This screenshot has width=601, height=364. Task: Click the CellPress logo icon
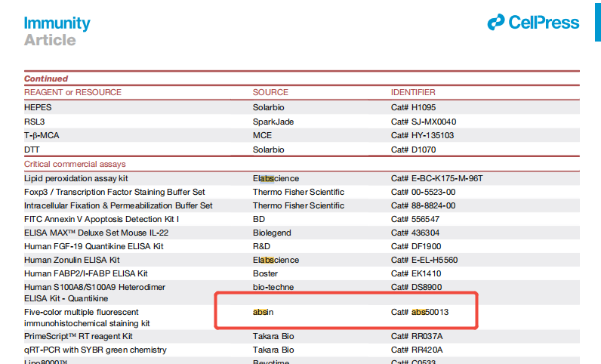pos(496,23)
